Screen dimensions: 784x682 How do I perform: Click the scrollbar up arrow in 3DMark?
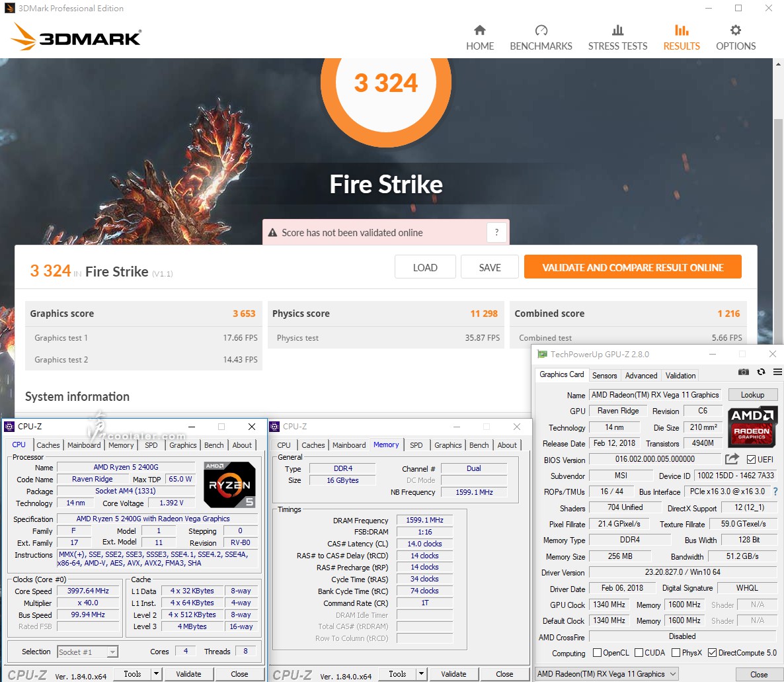click(x=779, y=64)
